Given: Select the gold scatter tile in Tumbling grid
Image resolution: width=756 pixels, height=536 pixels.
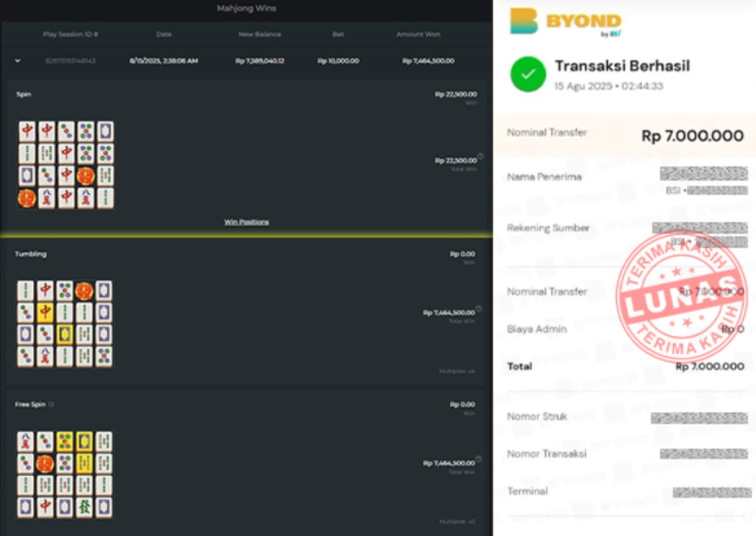Looking at the screenshot, I should [84, 290].
